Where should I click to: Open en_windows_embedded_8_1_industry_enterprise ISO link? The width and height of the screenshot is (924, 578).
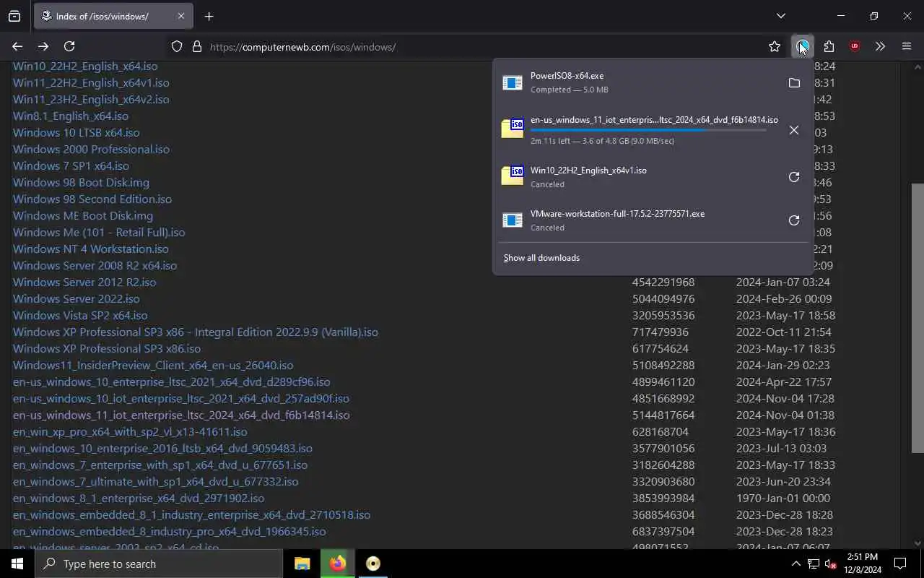[x=191, y=514]
